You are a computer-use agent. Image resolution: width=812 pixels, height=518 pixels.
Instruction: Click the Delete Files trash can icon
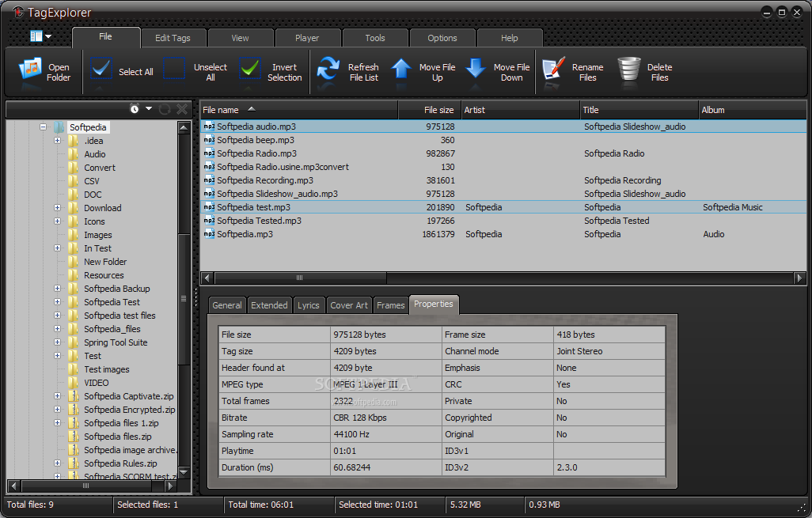(629, 70)
